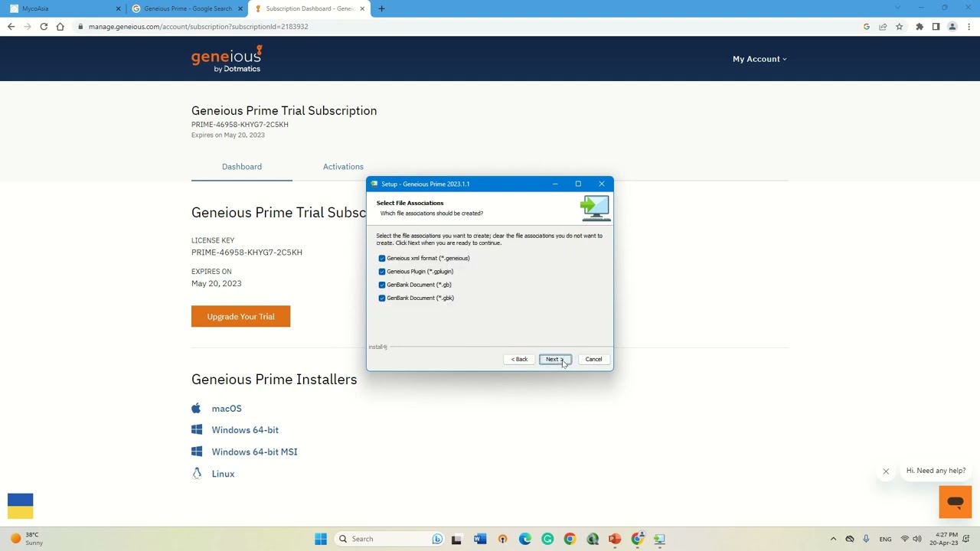Screen dimensions: 980x551
Task: Switch to the Activations tab
Action: (343, 166)
